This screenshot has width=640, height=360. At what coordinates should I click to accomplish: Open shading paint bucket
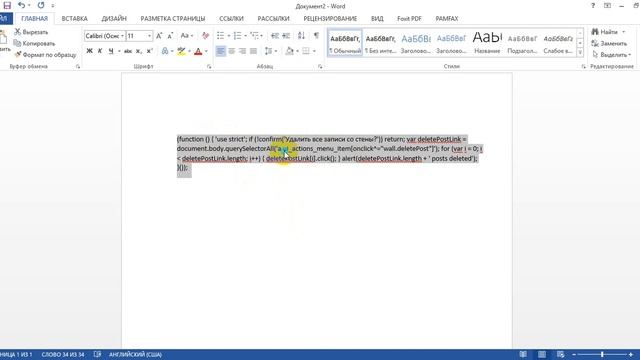pos(290,51)
